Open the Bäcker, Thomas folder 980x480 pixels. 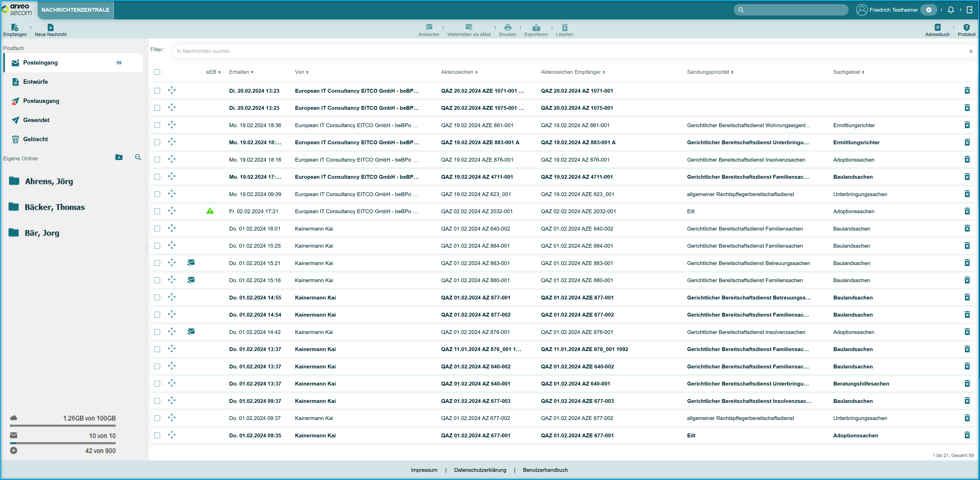[47, 207]
